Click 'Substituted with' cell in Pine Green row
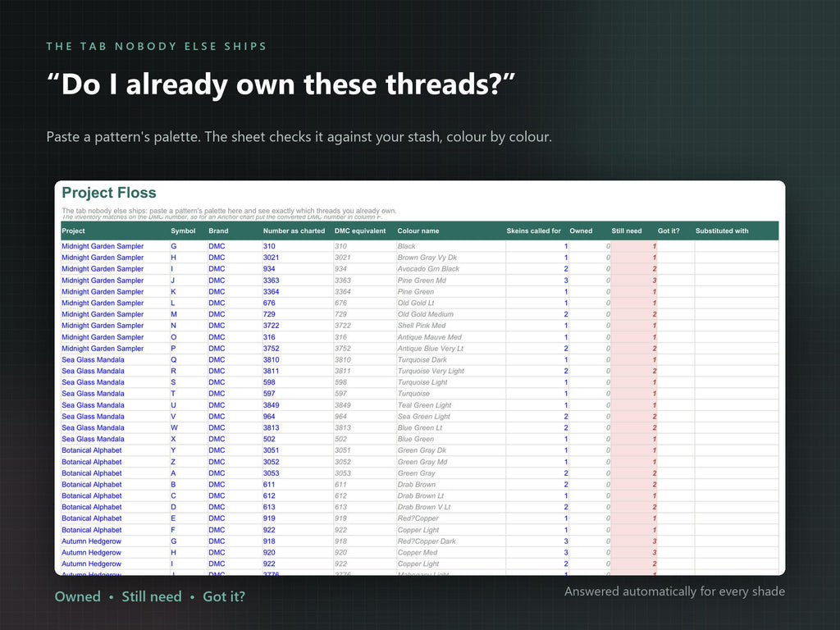Screen dimensions: 840x630 737,292
